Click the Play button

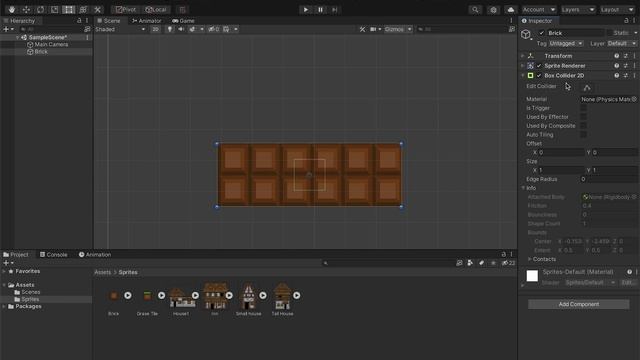coord(305,9)
